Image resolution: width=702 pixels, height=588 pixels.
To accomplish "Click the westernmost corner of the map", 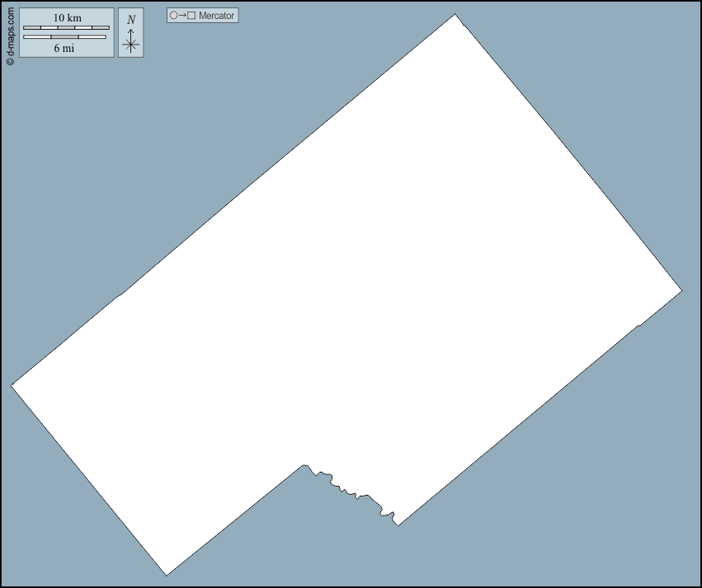I will (12, 384).
